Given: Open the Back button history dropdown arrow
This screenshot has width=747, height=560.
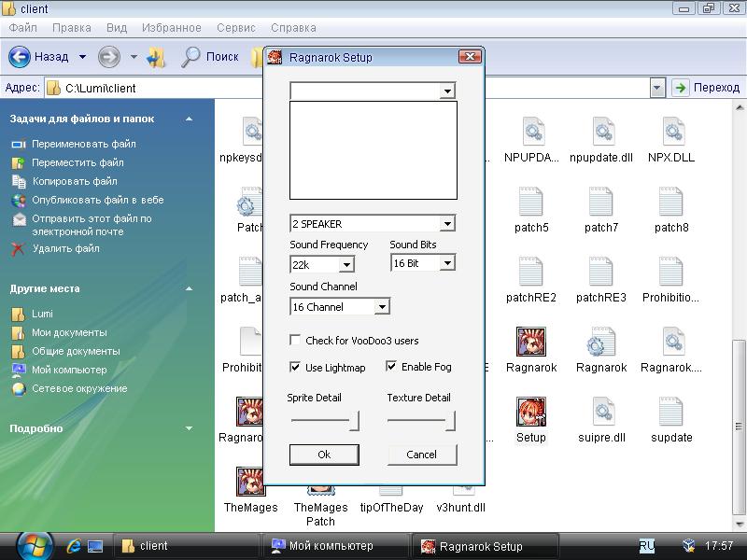Looking at the screenshot, I should click(82, 57).
